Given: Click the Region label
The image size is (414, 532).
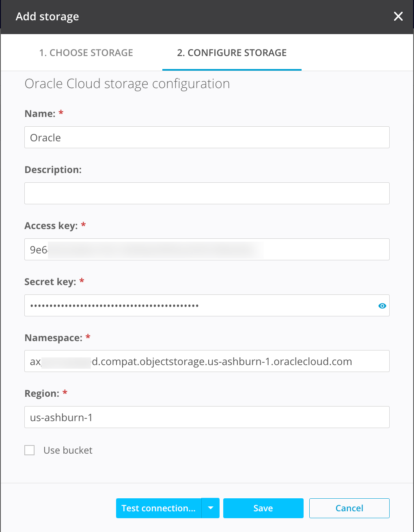Looking at the screenshot, I should point(42,394).
